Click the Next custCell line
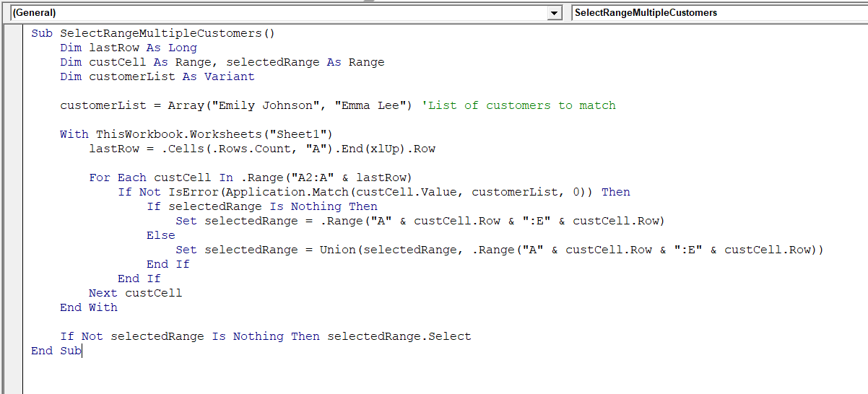868x394 pixels. coord(136,293)
